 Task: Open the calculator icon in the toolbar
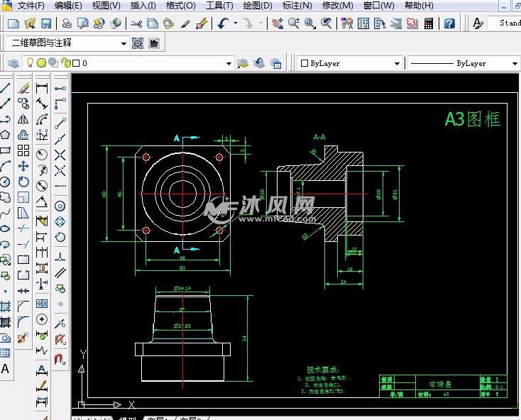coord(429,23)
